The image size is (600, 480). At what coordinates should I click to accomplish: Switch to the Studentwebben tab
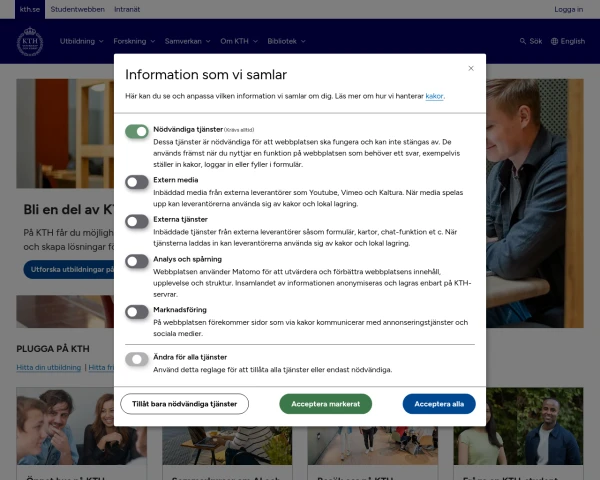pyautogui.click(x=78, y=9)
